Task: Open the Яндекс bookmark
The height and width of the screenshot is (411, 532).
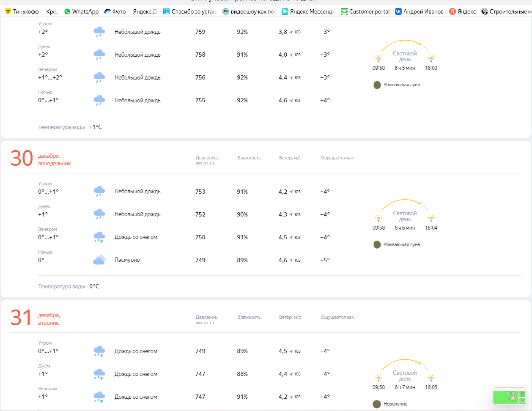Action: tap(462, 11)
